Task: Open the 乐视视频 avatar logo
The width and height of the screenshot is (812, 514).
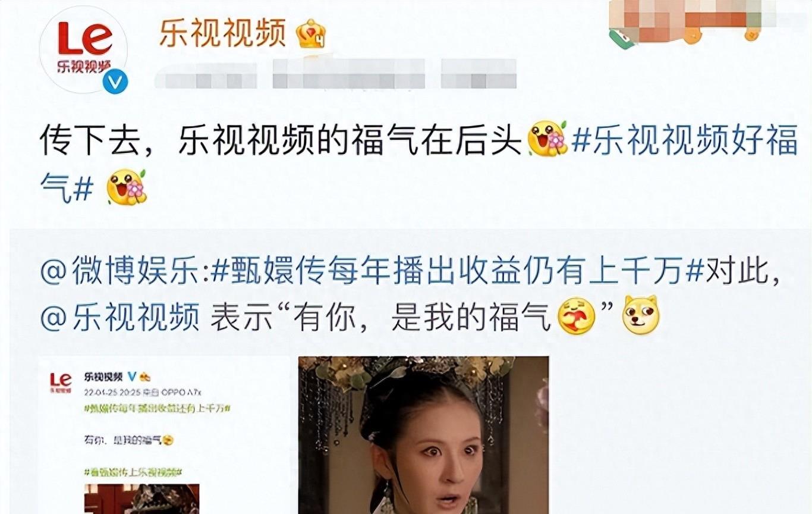Action: pyautogui.click(x=83, y=49)
